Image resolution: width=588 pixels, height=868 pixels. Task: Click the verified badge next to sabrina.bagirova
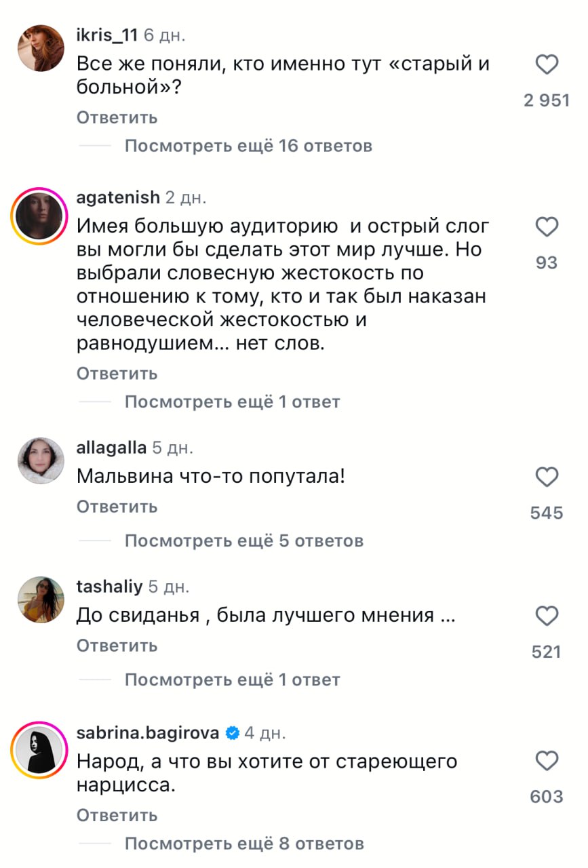point(232,733)
